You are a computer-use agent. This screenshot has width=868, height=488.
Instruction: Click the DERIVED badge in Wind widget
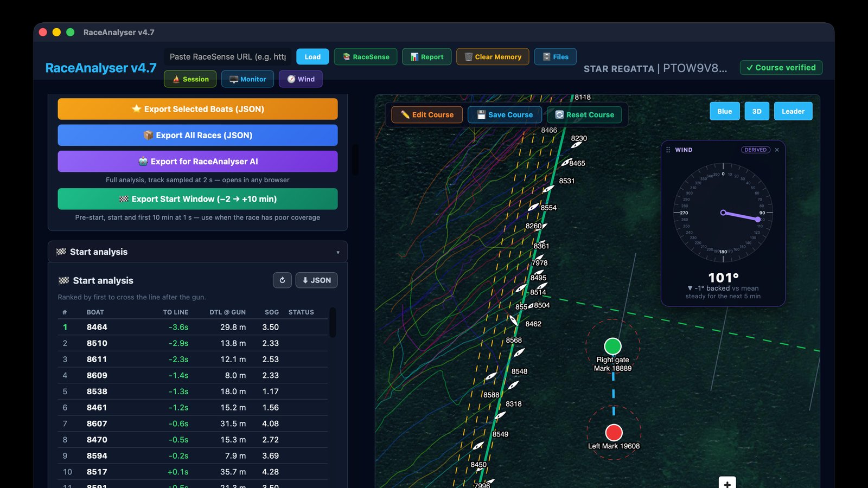point(756,150)
